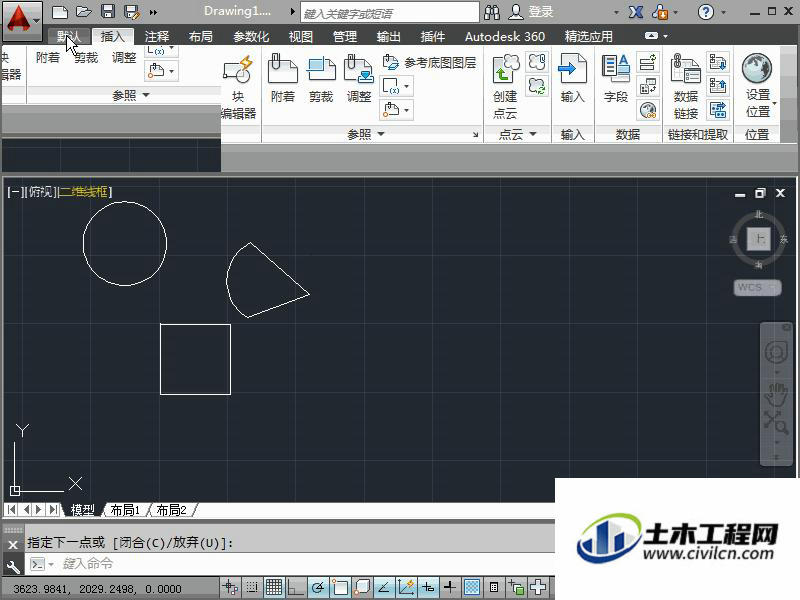Switch to the 参数化 ribbon tab

point(251,36)
